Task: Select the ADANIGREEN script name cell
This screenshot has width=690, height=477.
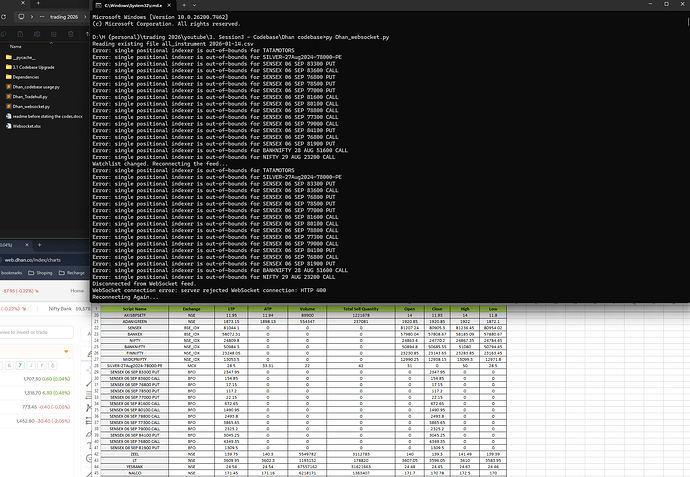Action: pos(134,322)
